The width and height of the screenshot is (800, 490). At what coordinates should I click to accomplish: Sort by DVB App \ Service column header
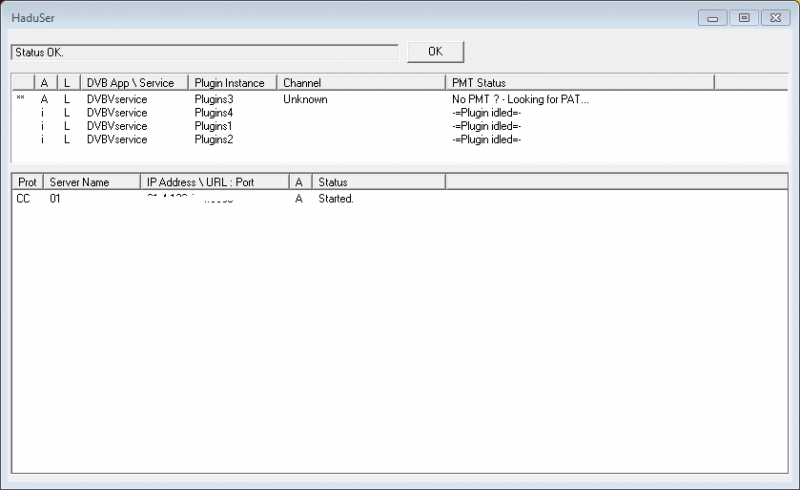tap(134, 82)
